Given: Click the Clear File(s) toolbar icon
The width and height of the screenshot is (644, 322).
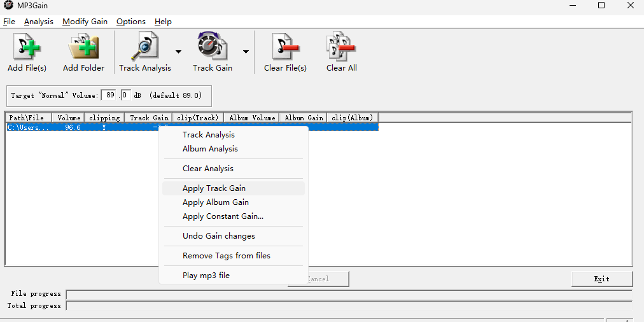Looking at the screenshot, I should tap(285, 52).
